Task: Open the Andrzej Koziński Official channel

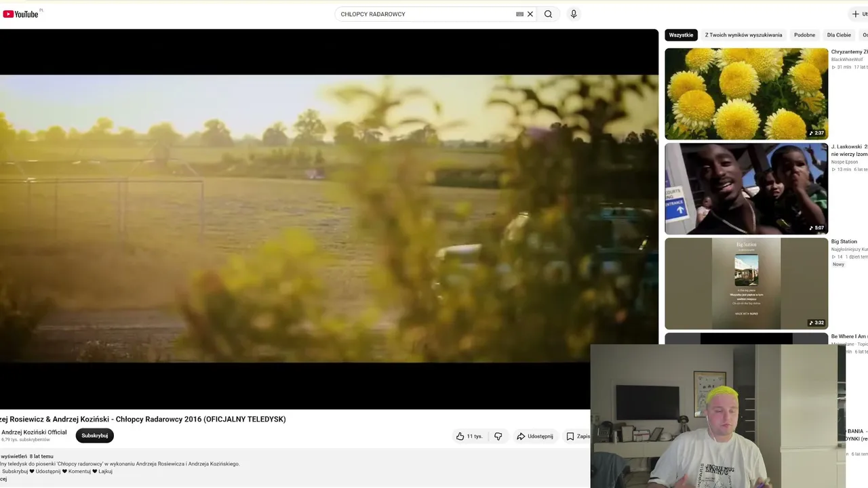Action: [x=34, y=432]
